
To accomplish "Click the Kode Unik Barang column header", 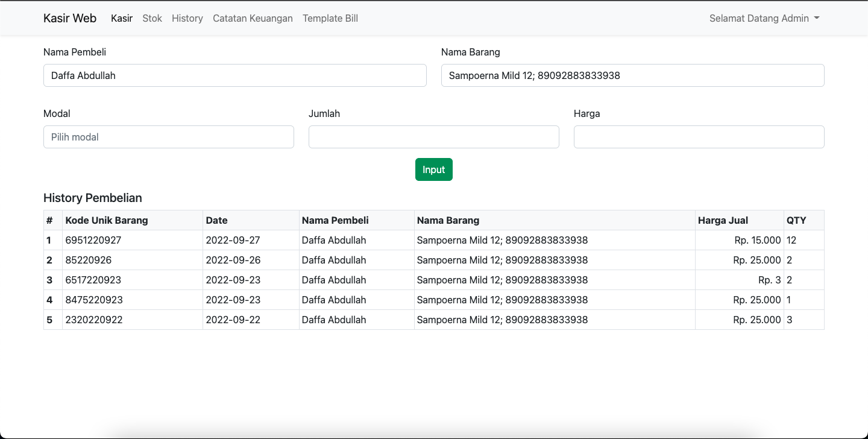I will [107, 220].
